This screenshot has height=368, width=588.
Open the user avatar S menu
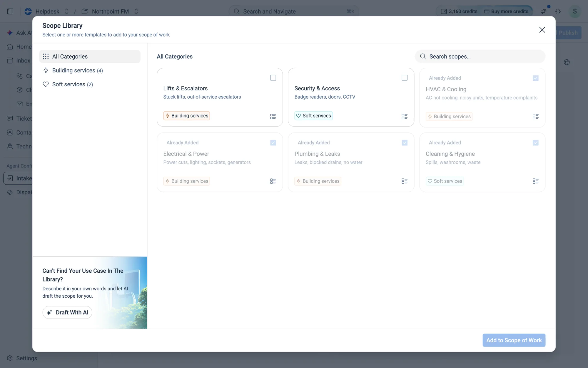[575, 11]
